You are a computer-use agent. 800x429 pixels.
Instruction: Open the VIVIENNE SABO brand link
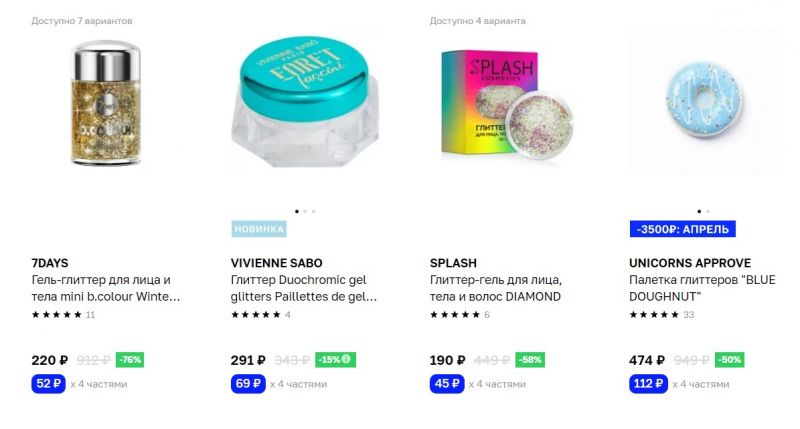coord(277,263)
